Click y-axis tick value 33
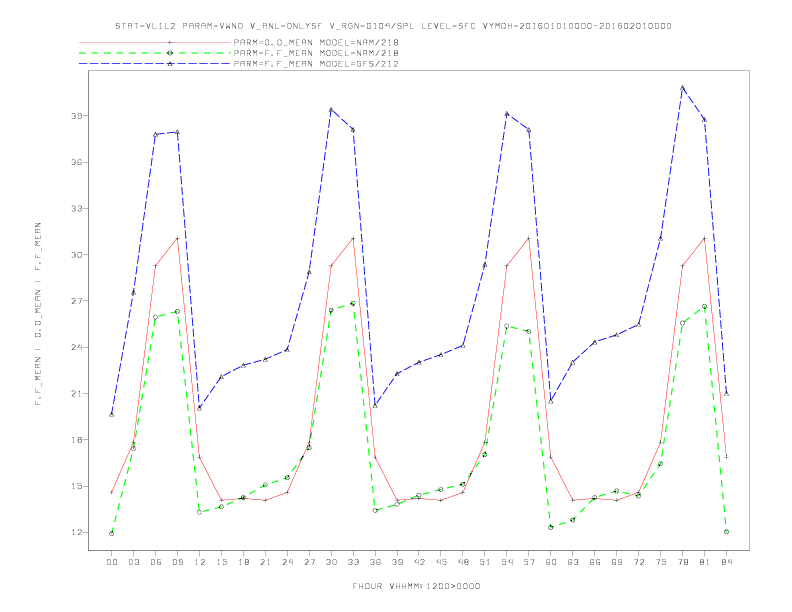The image size is (792, 612). pyautogui.click(x=77, y=209)
